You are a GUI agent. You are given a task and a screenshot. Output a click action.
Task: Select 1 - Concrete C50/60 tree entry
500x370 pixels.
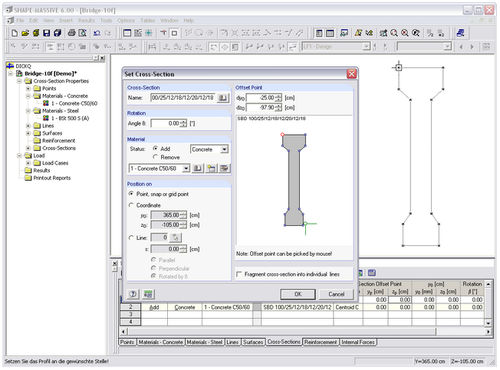[74, 103]
